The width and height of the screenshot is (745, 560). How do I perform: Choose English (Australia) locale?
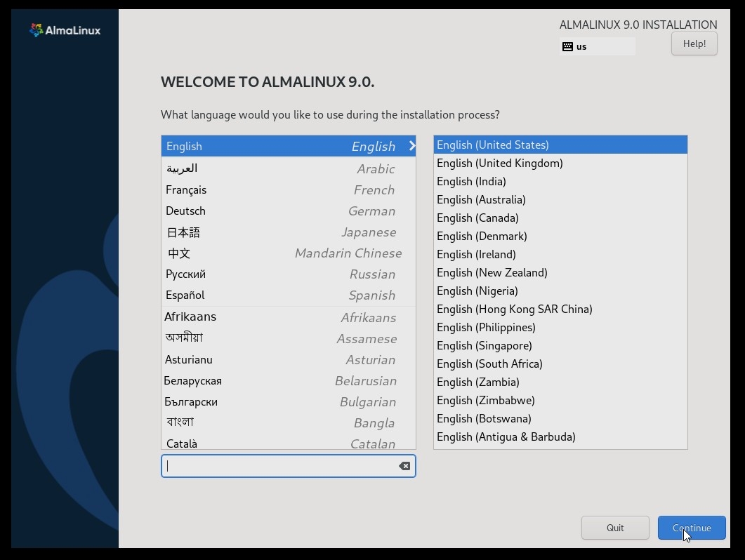560,199
